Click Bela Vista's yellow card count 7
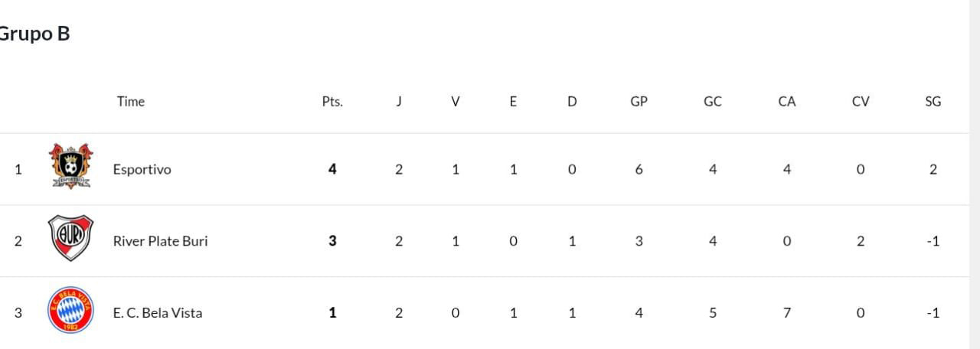 point(787,312)
